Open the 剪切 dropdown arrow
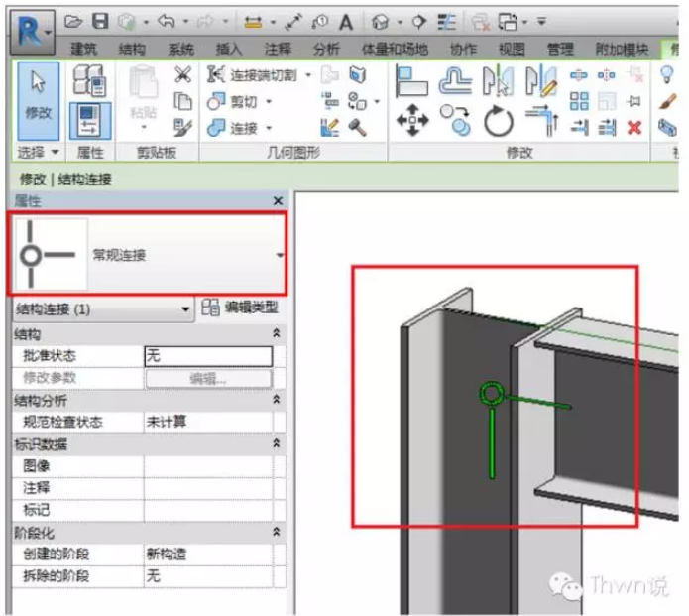 (269, 102)
